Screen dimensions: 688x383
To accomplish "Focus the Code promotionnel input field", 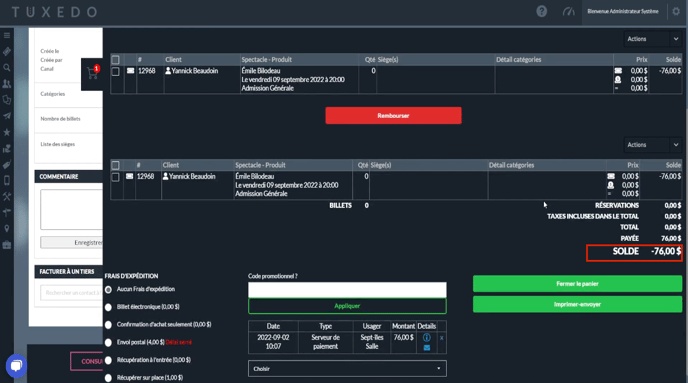I will point(347,290).
